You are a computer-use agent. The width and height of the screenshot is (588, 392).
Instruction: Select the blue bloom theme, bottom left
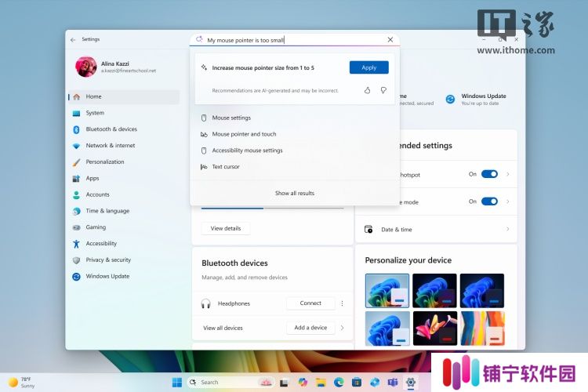click(387, 328)
